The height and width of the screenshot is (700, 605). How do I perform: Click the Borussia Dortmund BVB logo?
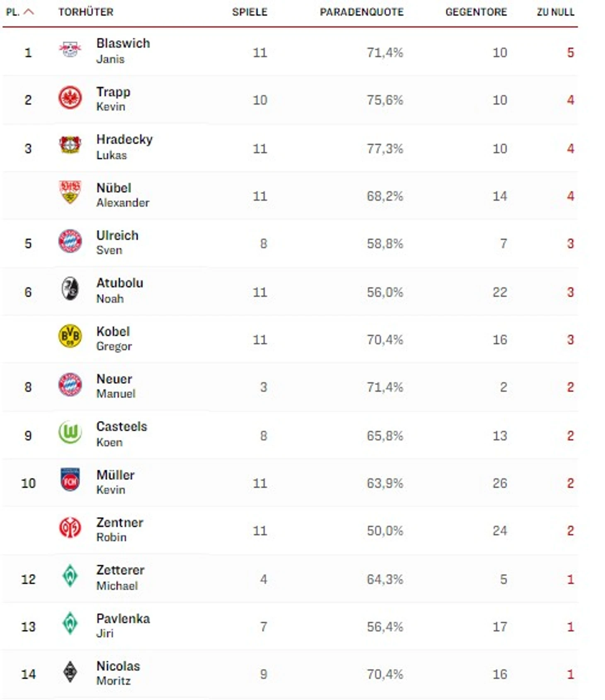70,336
